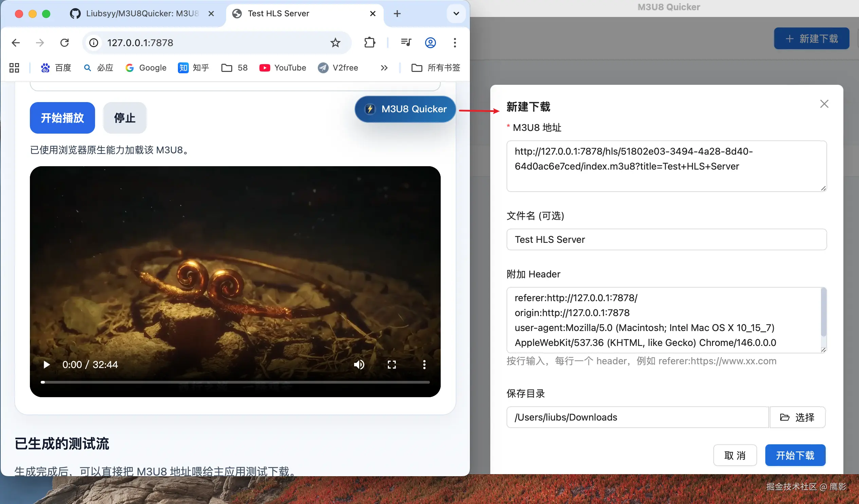This screenshot has height=504, width=859.
Task: Click the 新建下载 button at top right
Action: point(811,38)
